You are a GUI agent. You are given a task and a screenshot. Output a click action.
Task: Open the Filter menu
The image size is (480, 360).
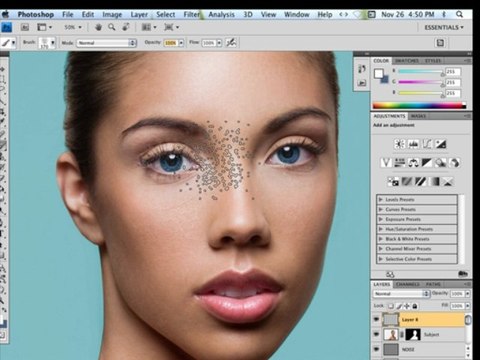click(192, 14)
